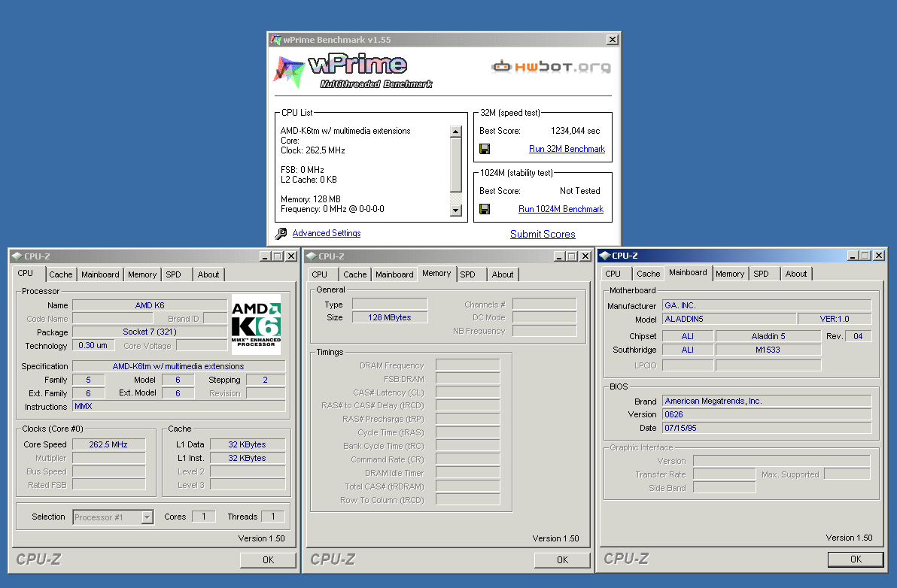Click the Model field ALADDIN5
This screenshot has width=897, height=588.
pyautogui.click(x=728, y=319)
